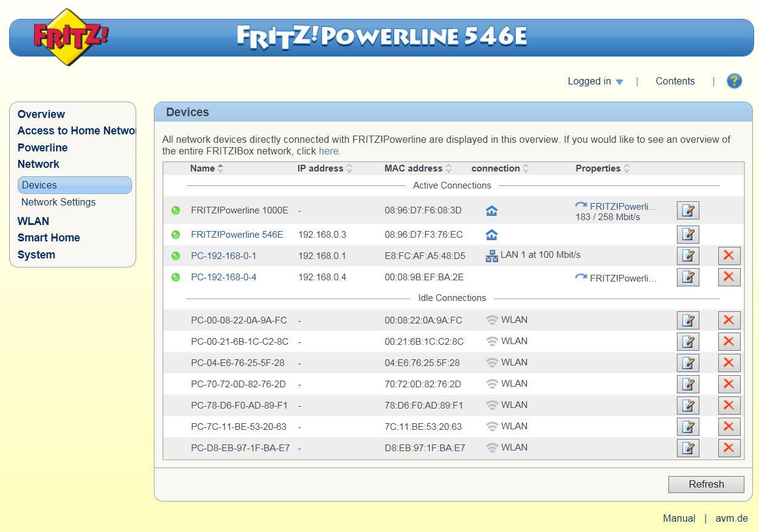
Task: Sort devices by connection column
Action: pos(501,168)
